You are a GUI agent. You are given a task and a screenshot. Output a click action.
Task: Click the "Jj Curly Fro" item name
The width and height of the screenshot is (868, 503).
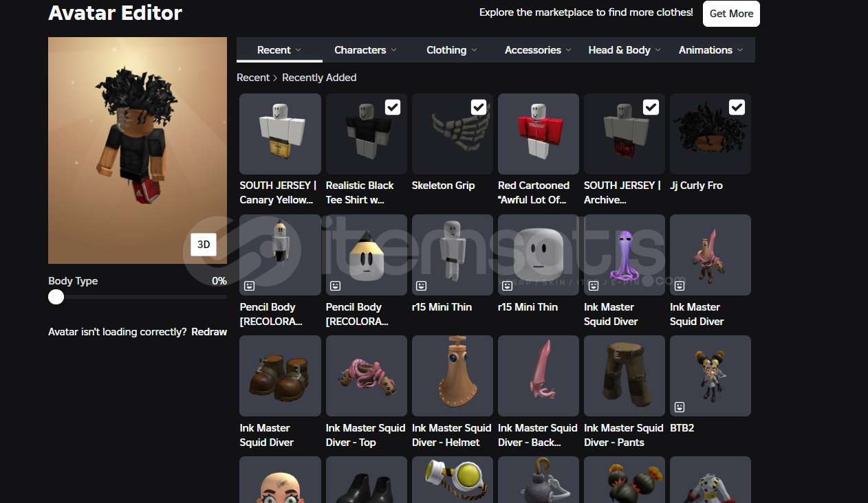point(696,186)
